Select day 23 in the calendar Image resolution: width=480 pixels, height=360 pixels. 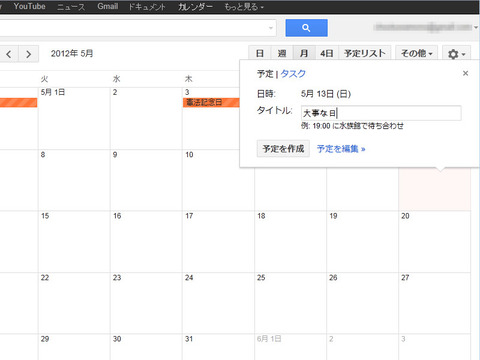point(146,303)
